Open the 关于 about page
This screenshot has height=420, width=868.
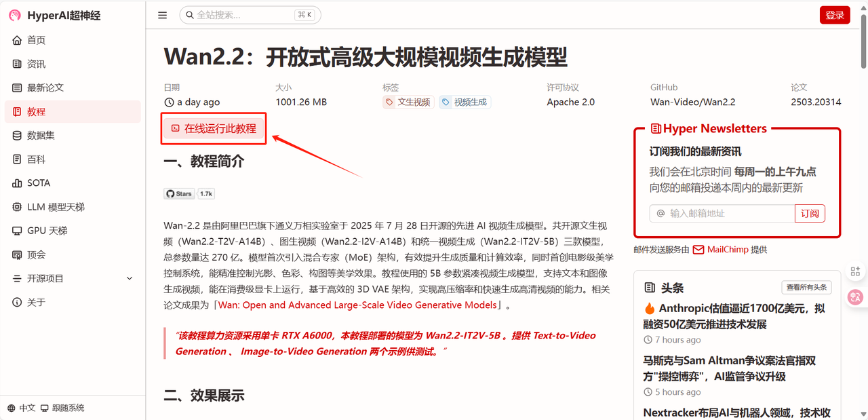(37, 302)
